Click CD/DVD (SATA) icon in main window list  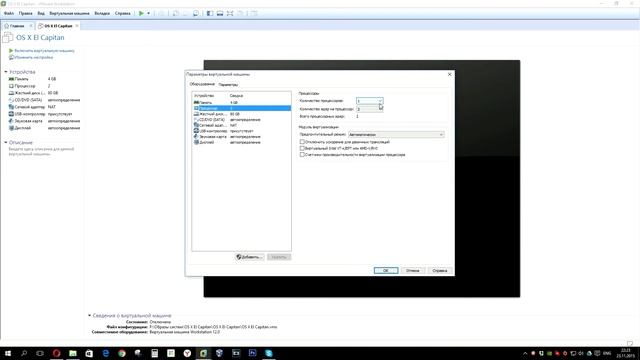[x=11, y=100]
